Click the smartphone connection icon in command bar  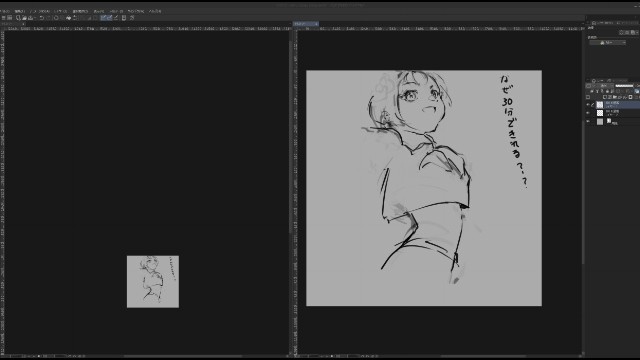pos(123,18)
